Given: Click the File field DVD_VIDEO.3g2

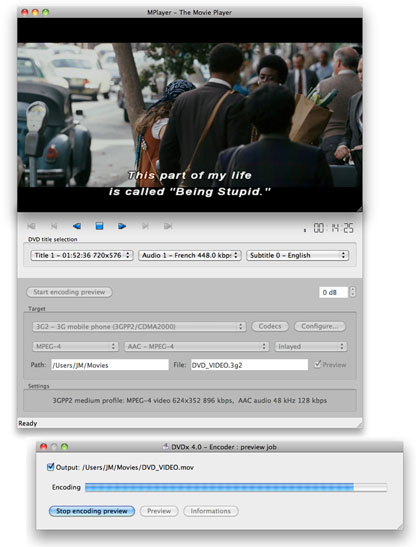Looking at the screenshot, I should tap(249, 365).
